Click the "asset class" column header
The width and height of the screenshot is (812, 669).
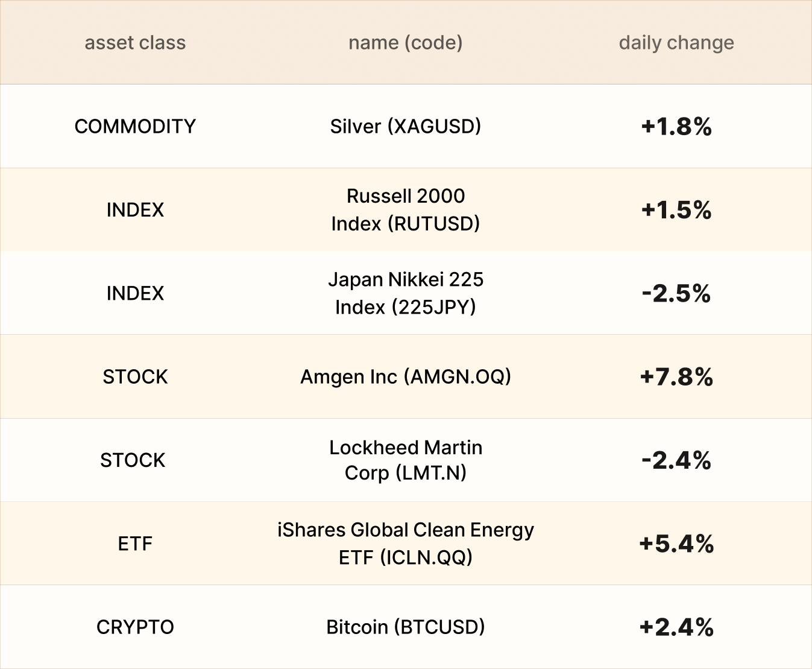tap(135, 43)
